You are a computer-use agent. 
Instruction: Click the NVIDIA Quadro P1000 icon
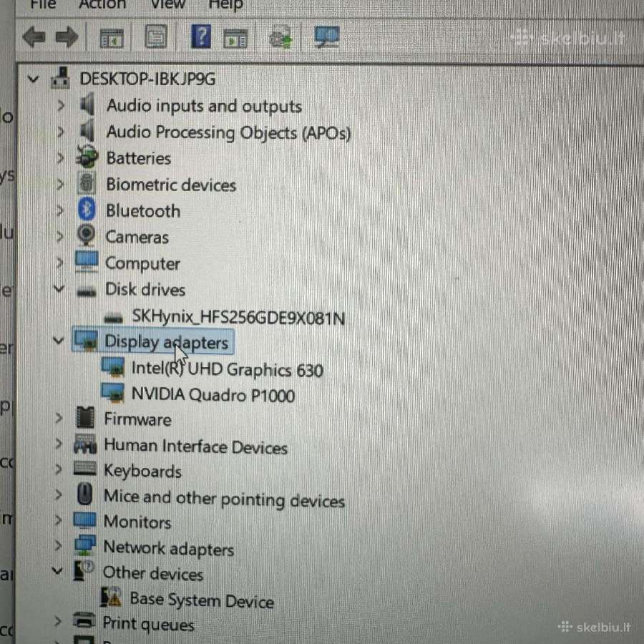pyautogui.click(x=112, y=392)
